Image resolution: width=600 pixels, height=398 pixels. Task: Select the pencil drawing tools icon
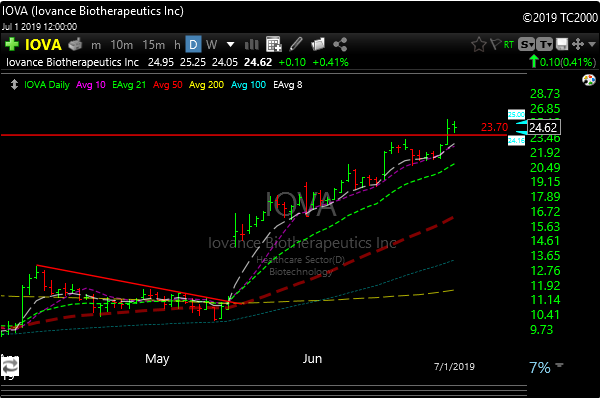coord(296,44)
